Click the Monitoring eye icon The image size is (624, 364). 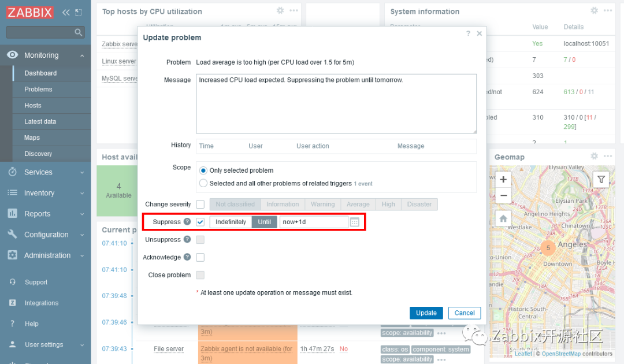13,55
